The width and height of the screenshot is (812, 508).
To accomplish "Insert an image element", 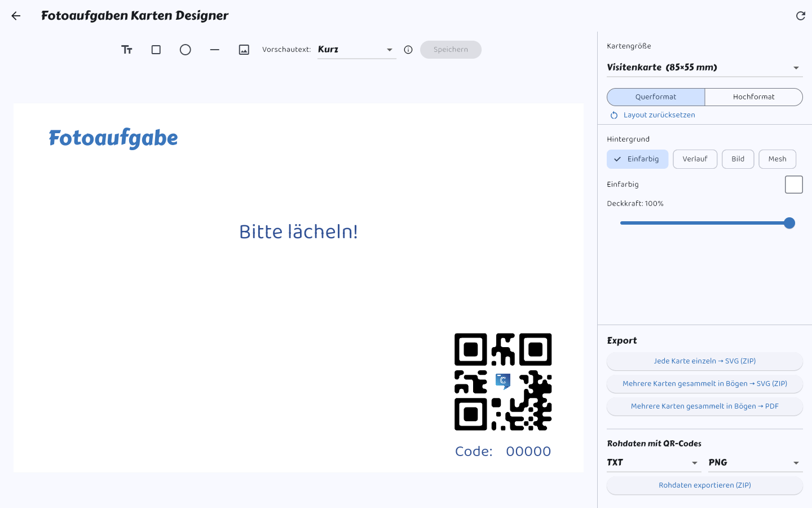I will (x=244, y=50).
